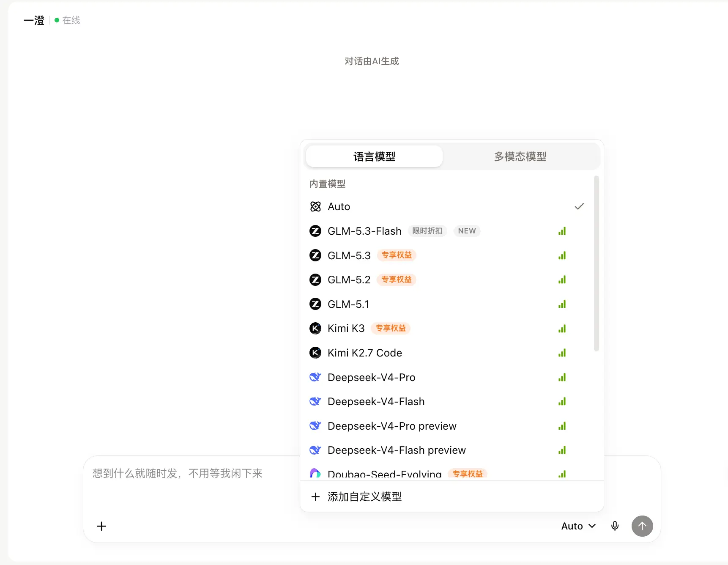Open the Auto model selector dropdown
This screenshot has width=728, height=565.
coord(578,526)
